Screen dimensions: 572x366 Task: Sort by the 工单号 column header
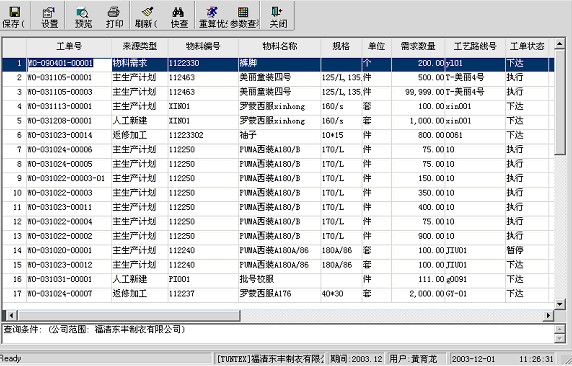[69, 46]
